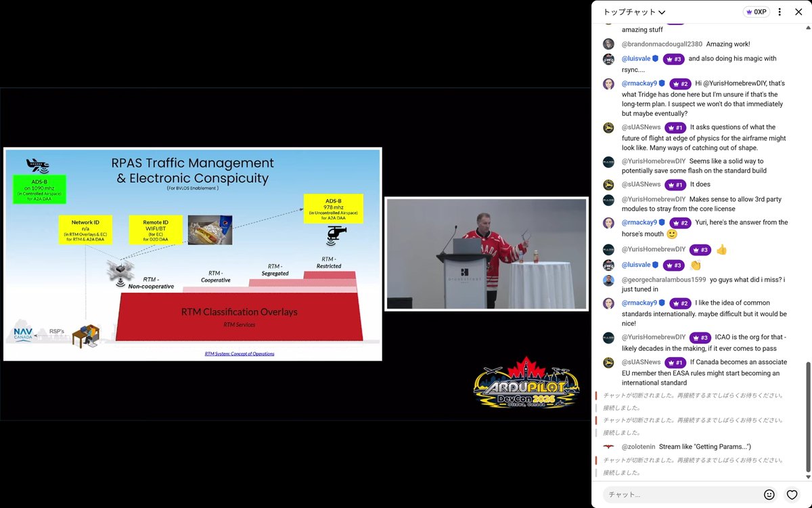
Task: Click #3 badge on ICAO message
Action: tap(700, 337)
